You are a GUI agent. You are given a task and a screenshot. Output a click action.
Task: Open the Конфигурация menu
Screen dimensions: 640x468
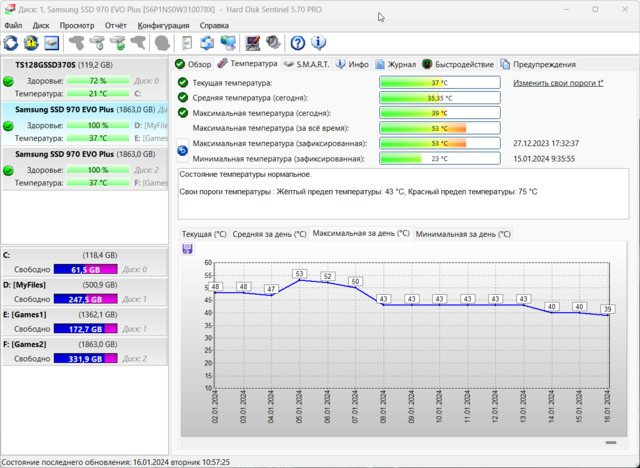(x=164, y=24)
